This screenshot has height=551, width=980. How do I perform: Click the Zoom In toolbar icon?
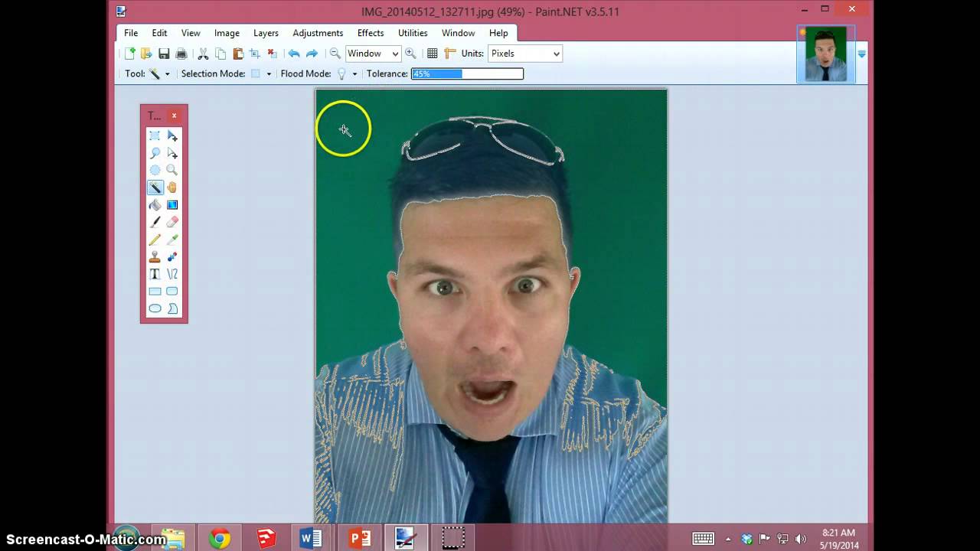click(410, 54)
